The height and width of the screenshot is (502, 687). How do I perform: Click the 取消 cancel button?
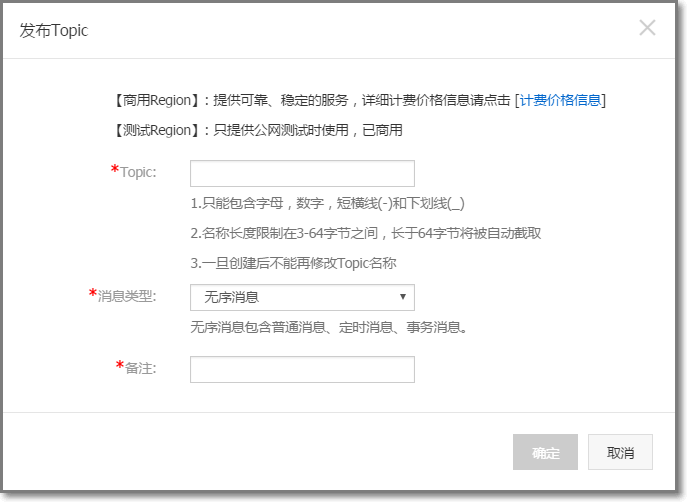pos(620,452)
